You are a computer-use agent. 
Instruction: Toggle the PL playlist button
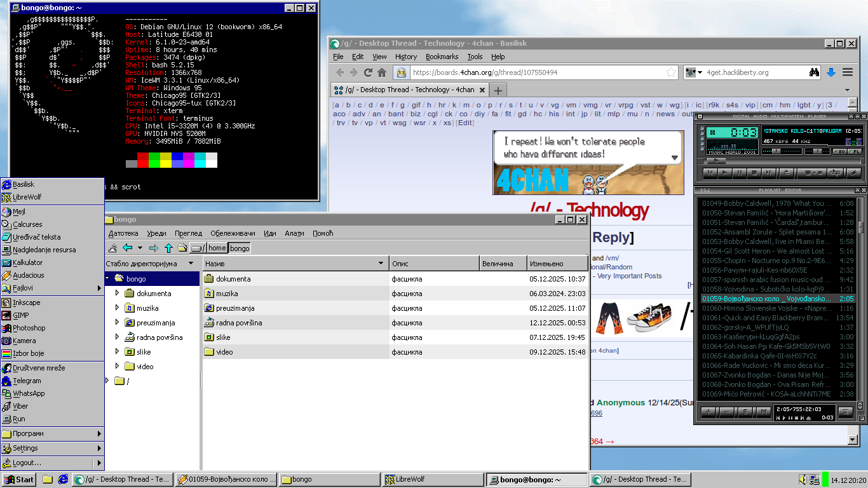855,151
